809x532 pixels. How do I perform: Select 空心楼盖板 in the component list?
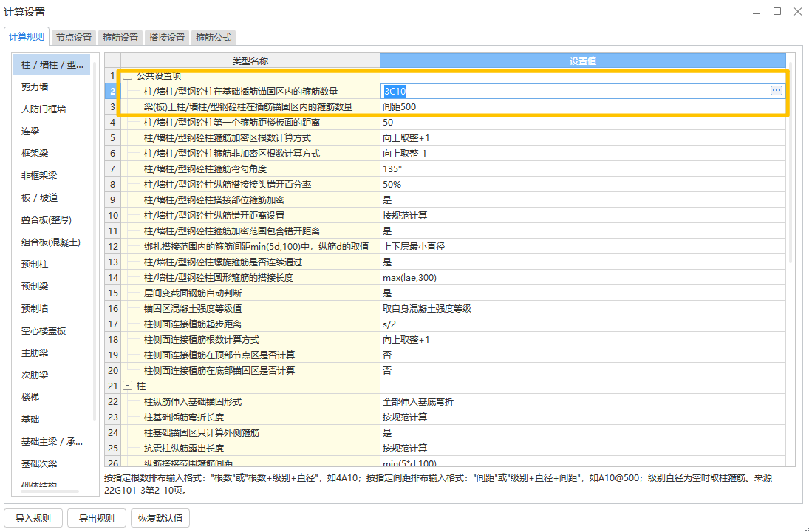click(52, 331)
